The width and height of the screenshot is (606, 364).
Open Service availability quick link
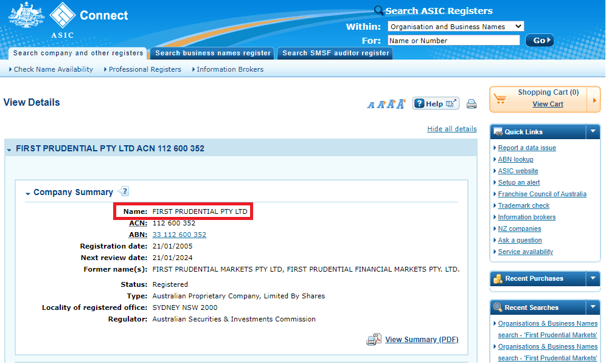(x=525, y=252)
